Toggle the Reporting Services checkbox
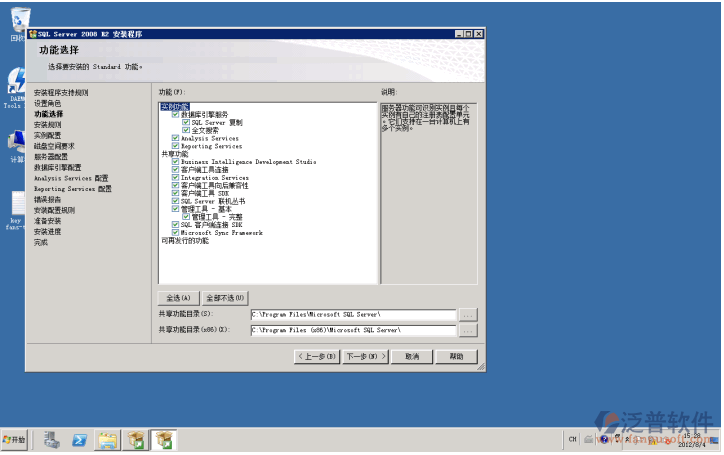 176,146
